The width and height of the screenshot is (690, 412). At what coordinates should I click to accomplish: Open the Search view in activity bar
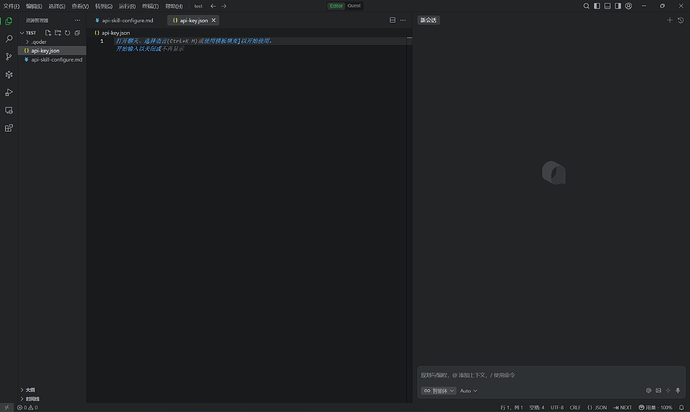click(x=9, y=38)
